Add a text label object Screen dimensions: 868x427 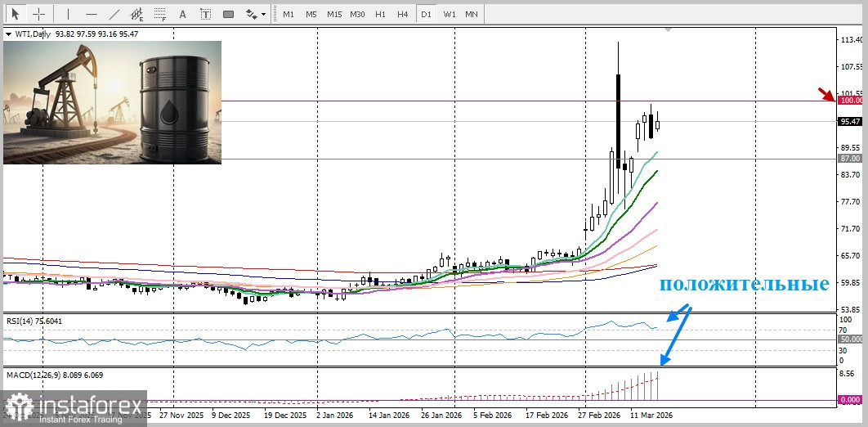tap(205, 14)
